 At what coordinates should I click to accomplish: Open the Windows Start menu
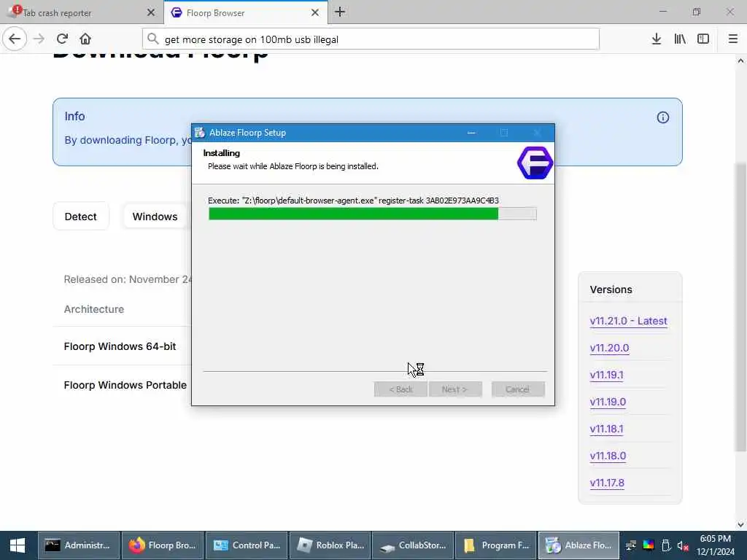click(x=18, y=545)
